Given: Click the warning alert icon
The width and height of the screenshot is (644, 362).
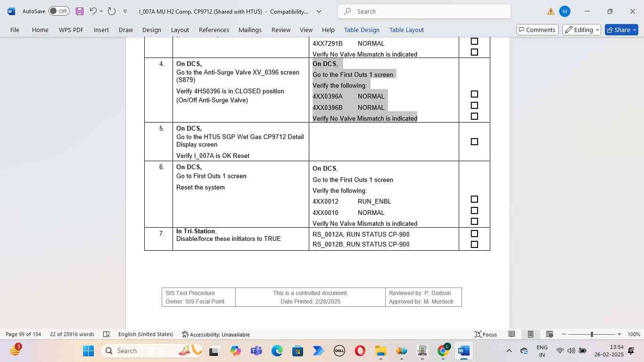Looking at the screenshot, I should 551,11.
